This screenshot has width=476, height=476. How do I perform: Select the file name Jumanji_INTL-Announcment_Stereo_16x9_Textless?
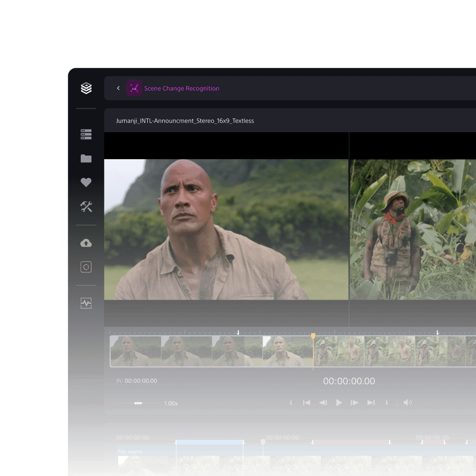pyautogui.click(x=185, y=121)
